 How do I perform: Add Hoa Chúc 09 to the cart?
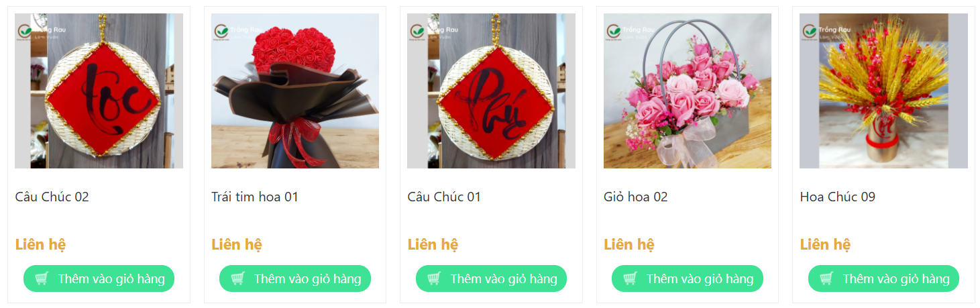point(883,278)
